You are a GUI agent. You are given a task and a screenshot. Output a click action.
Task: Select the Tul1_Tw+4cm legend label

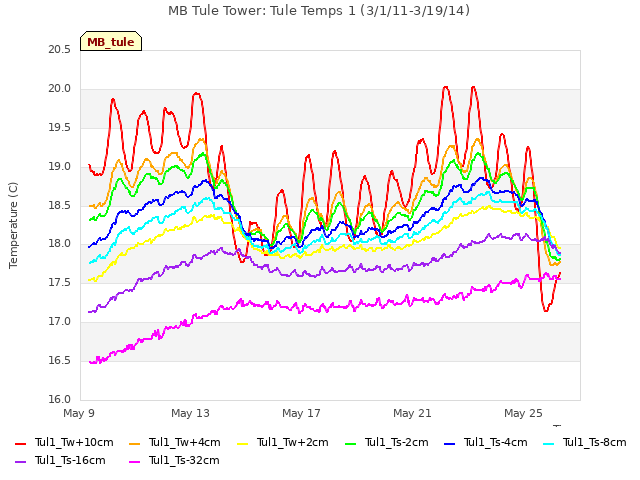(x=184, y=442)
